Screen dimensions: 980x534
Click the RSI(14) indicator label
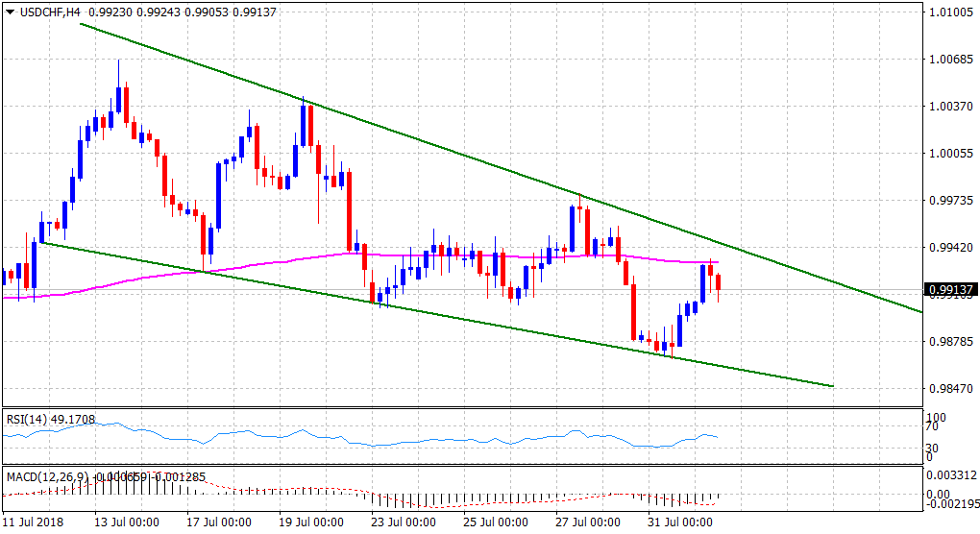pyautogui.click(x=29, y=420)
